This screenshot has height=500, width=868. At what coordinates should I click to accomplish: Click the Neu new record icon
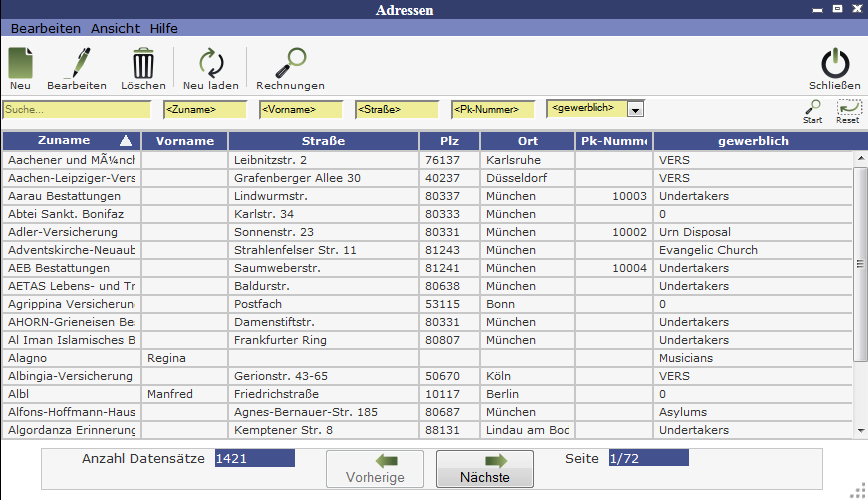tap(21, 66)
